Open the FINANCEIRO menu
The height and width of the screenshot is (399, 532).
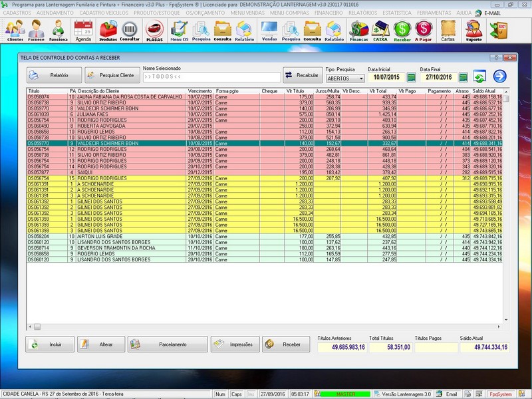329,13
